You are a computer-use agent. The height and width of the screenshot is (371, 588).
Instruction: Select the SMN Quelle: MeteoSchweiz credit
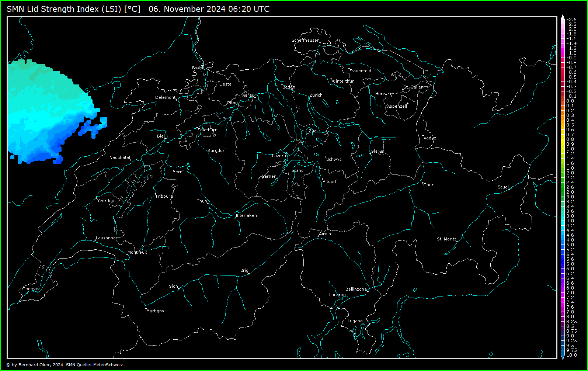[94, 365]
